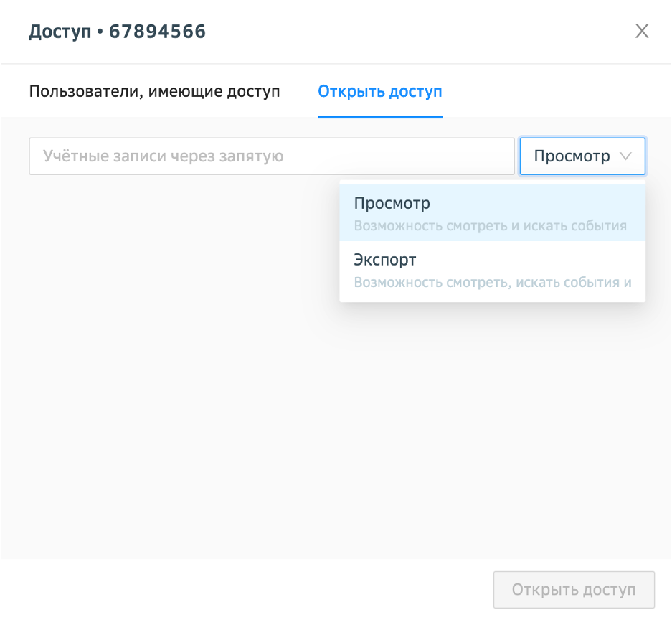Viewport: 672px width, 620px height.
Task: Choose the highlighted Просмотр option in the list
Action: (392, 204)
